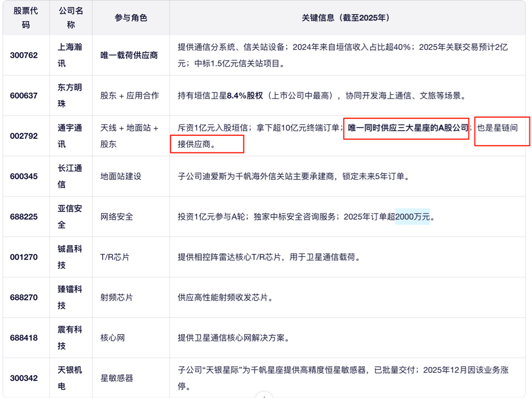Select stock code 688418

[24, 338]
